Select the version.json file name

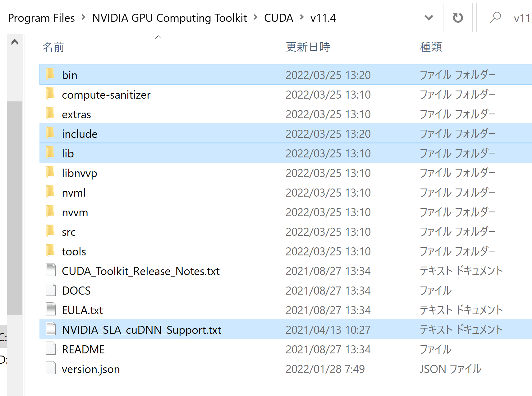(91, 369)
